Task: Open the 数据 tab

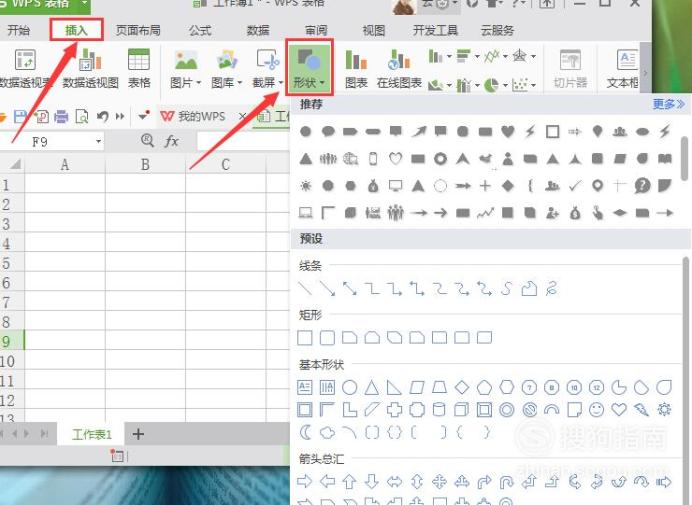Action: coord(258,30)
